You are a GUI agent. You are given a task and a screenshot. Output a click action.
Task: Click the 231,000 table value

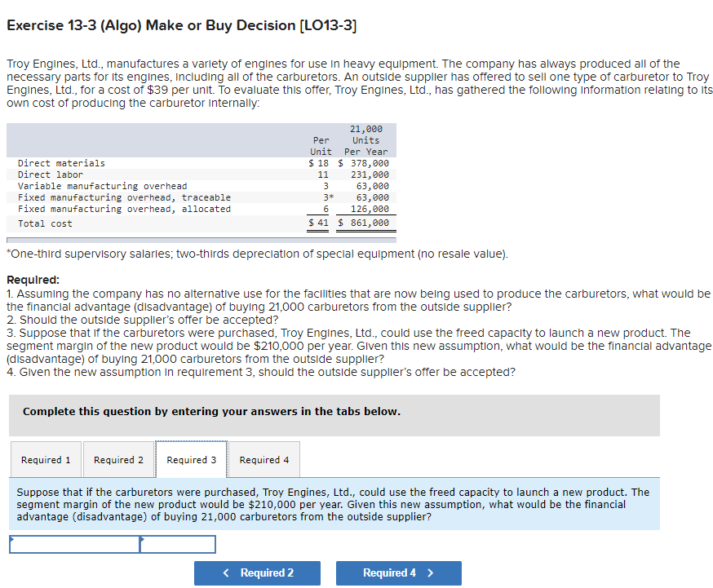370,175
